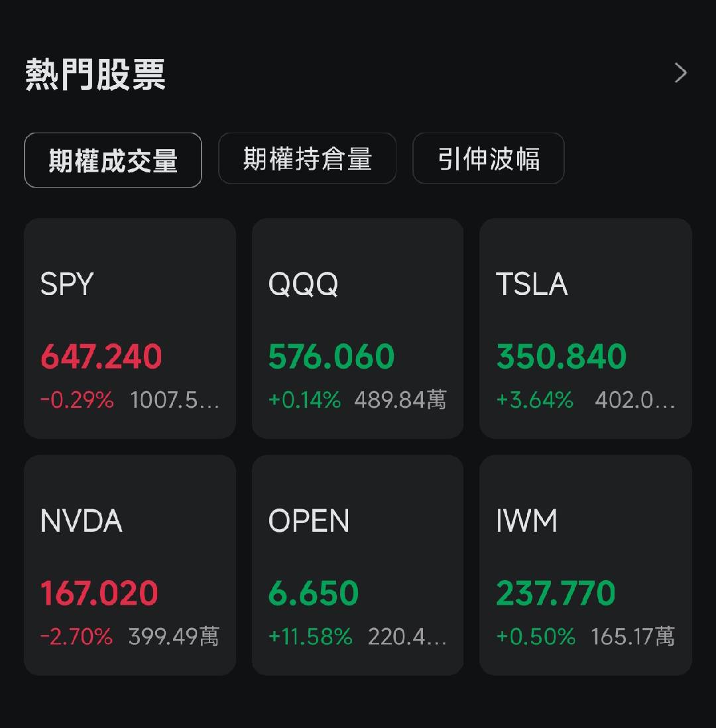The height and width of the screenshot is (728, 716).
Task: Expand the 熱門股票 section via the chevron
Action: coord(680,72)
